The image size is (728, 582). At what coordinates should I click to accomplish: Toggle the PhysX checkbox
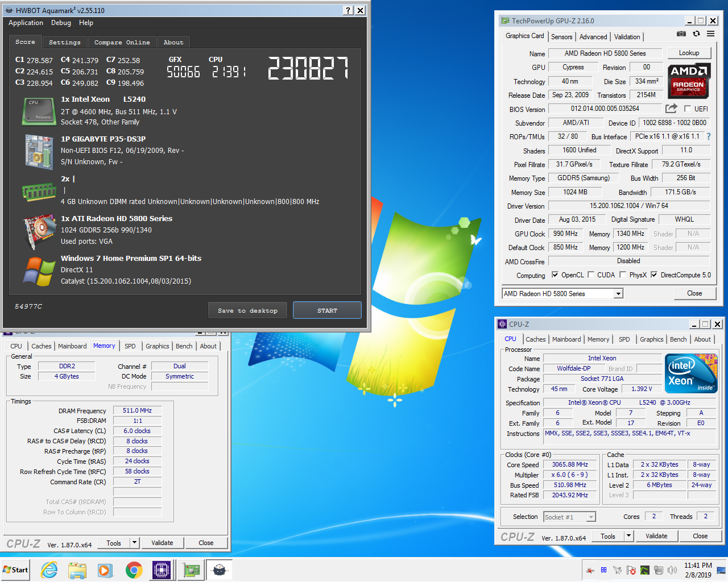[x=623, y=275]
